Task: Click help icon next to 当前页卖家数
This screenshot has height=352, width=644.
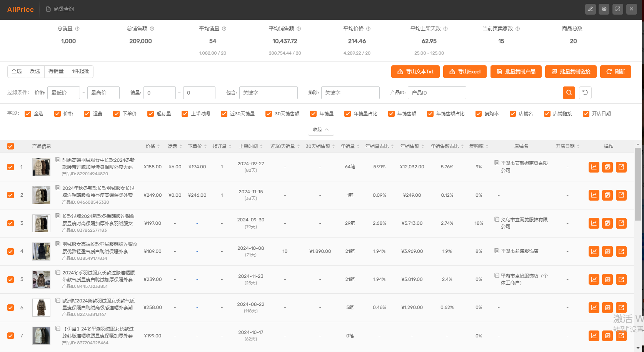Action: pyautogui.click(x=517, y=28)
